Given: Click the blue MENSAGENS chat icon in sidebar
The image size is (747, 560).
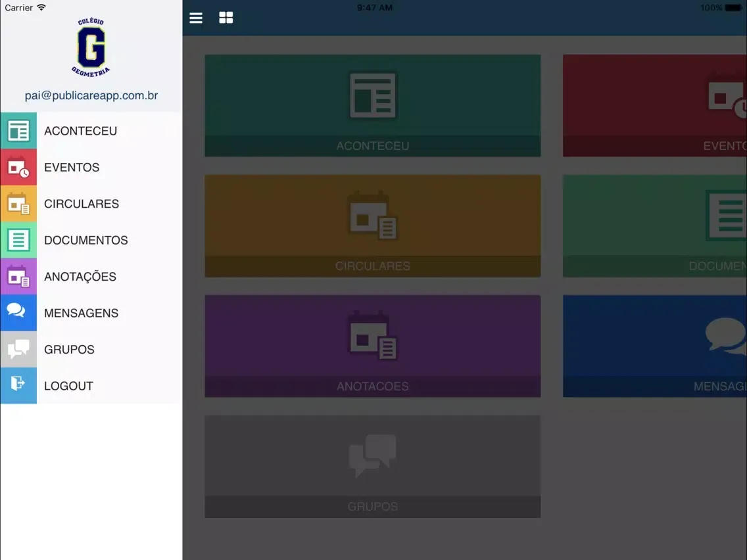Looking at the screenshot, I should (18, 313).
